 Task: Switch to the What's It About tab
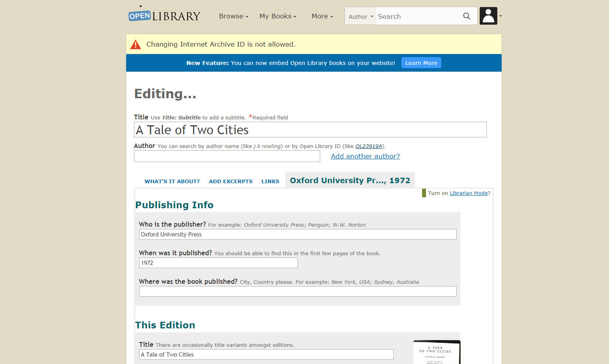pos(172,181)
